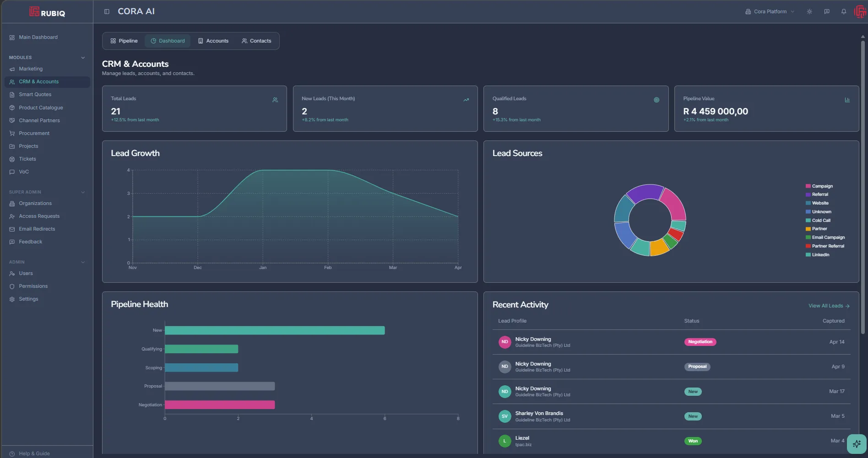This screenshot has width=868, height=458.
Task: Open Channel Partners module
Action: click(x=39, y=120)
